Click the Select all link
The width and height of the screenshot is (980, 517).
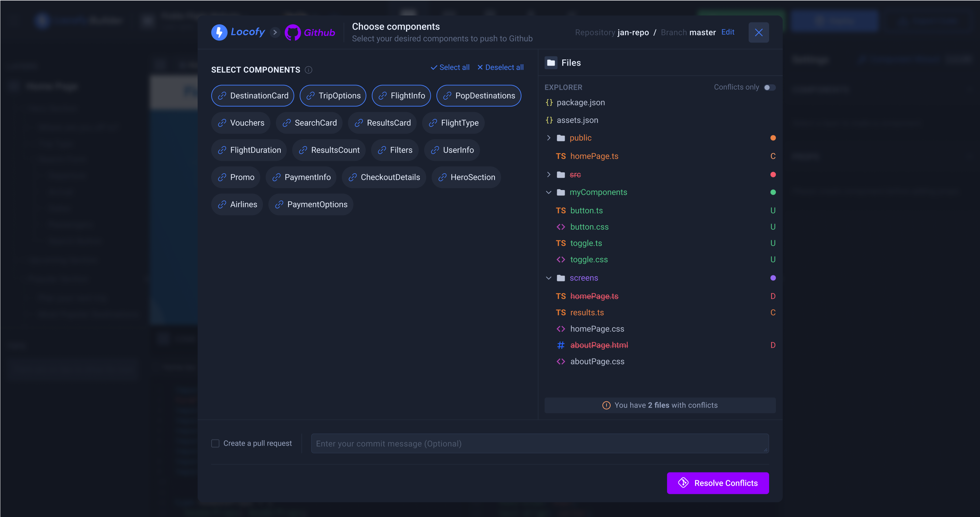pos(454,67)
